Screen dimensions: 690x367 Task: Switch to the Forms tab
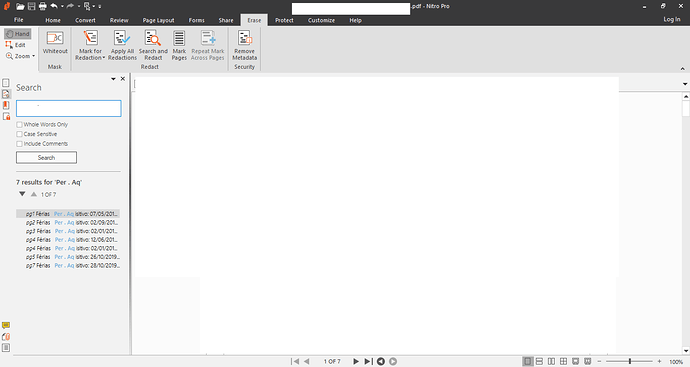[x=196, y=20]
